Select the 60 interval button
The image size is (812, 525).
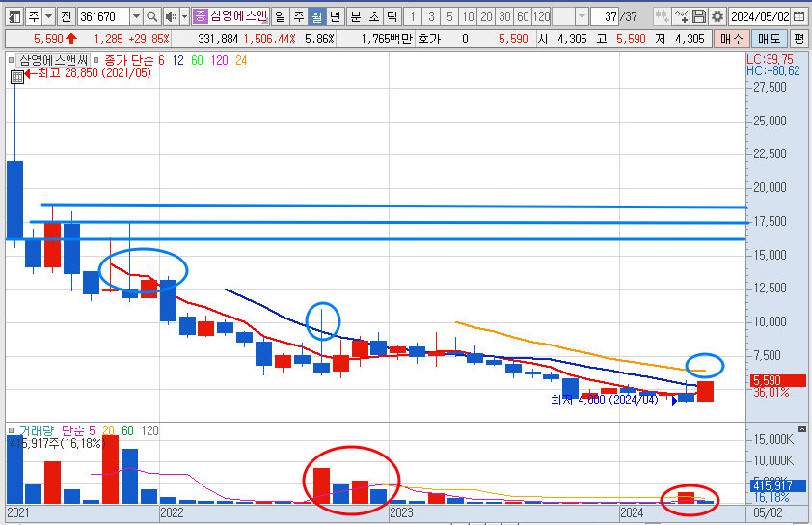click(x=523, y=17)
